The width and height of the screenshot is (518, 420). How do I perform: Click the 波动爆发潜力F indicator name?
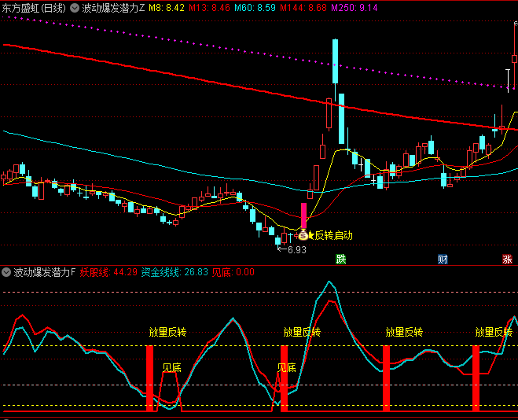point(45,272)
